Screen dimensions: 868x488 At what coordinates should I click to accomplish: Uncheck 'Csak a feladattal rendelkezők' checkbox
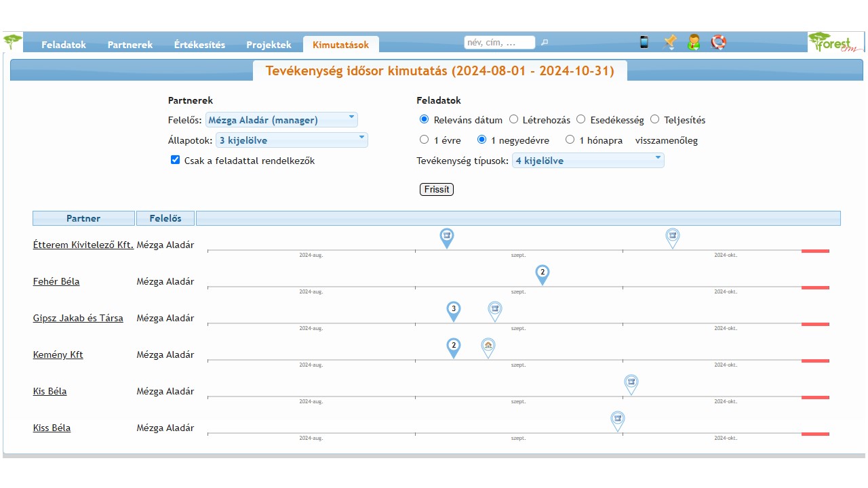point(176,161)
